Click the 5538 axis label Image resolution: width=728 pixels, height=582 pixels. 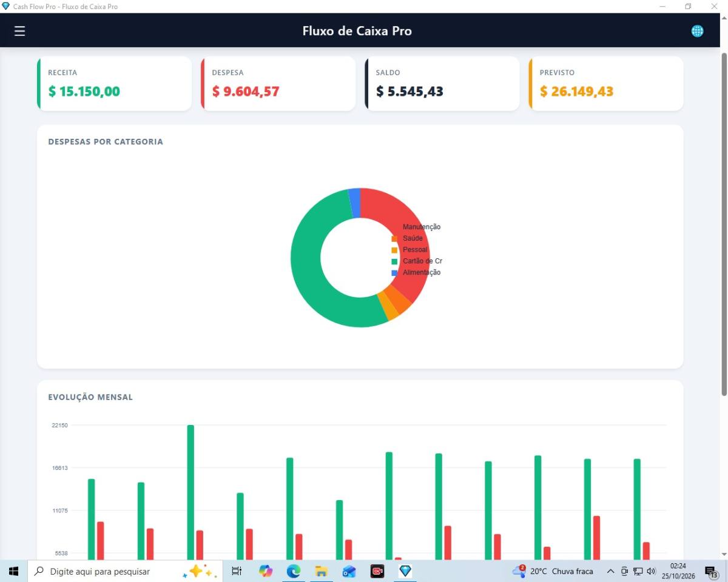61,554
